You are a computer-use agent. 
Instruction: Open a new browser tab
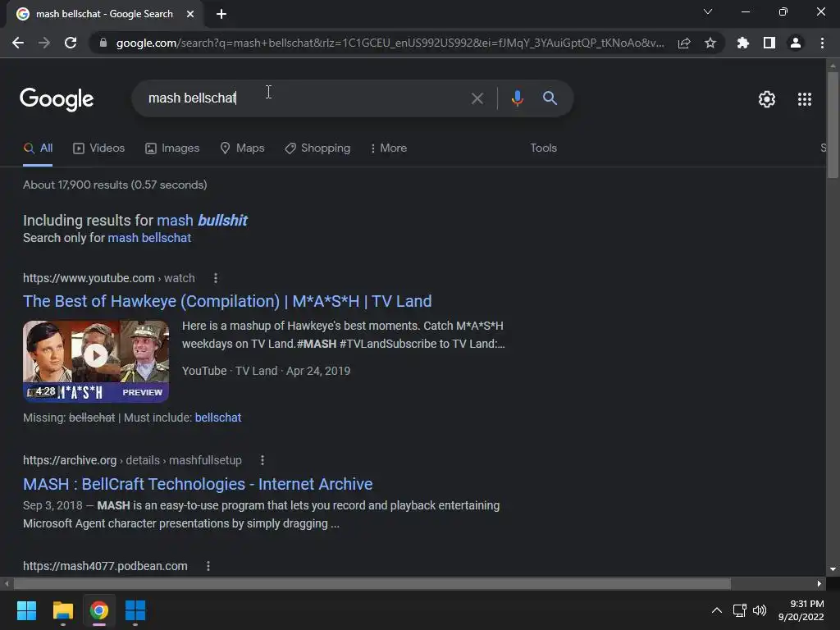[221, 14]
